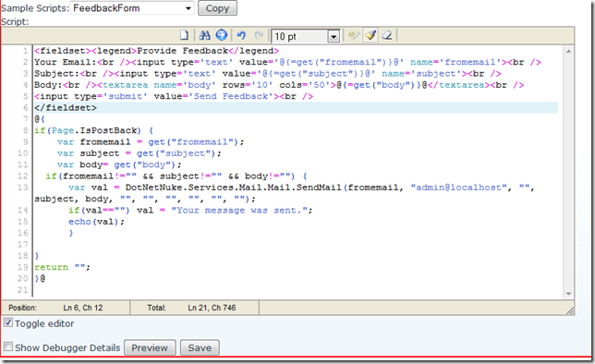Click the scroll down arrow in editor
Viewport: 595px width, 364px height.
coord(568,294)
